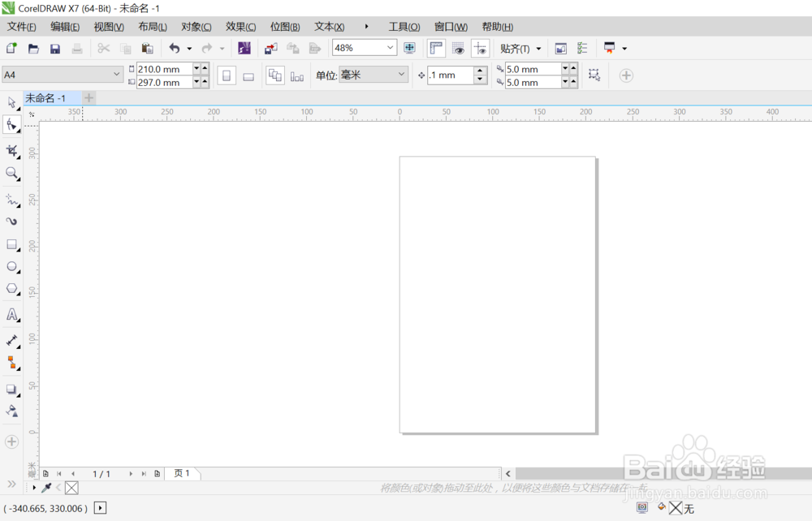Select the Ellipse tool
This screenshot has height=521, width=812.
tap(11, 266)
